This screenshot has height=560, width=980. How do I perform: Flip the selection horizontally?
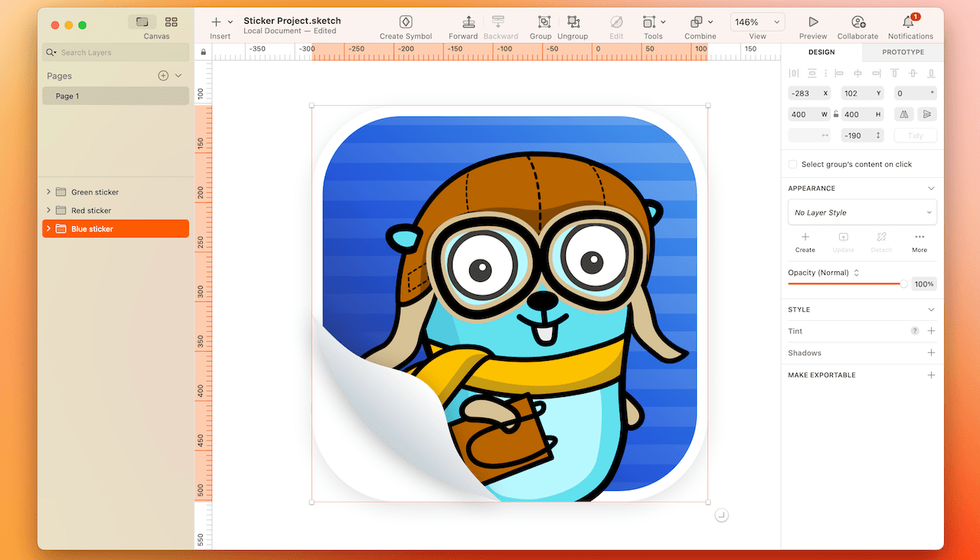[903, 113]
